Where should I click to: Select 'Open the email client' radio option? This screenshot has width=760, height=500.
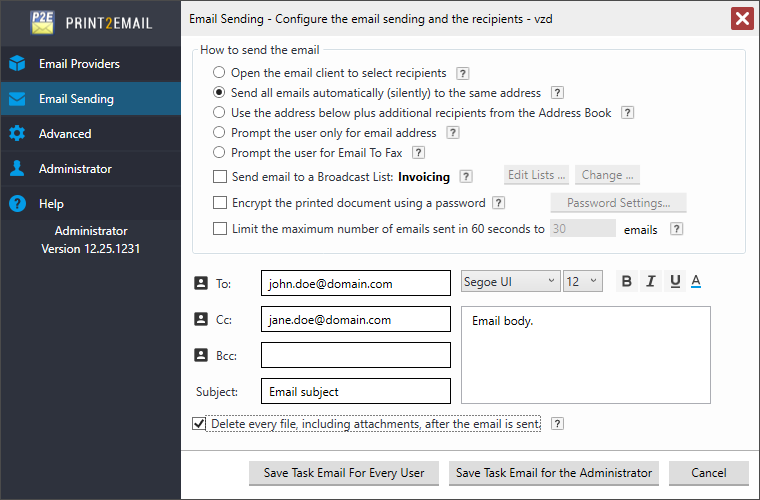coord(219,73)
